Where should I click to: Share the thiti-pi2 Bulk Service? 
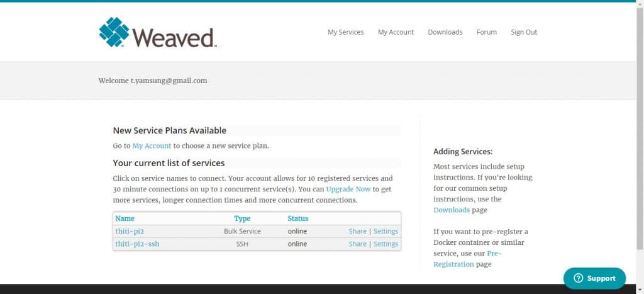[x=357, y=231]
